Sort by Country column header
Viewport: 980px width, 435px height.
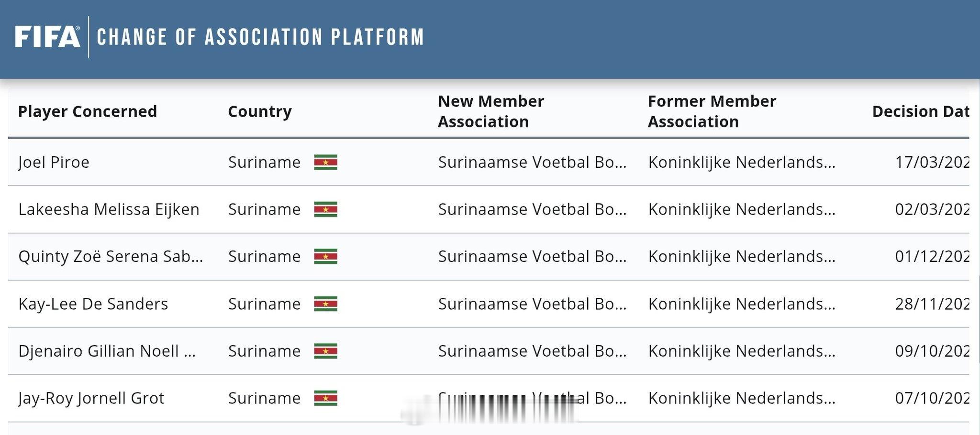(x=260, y=111)
